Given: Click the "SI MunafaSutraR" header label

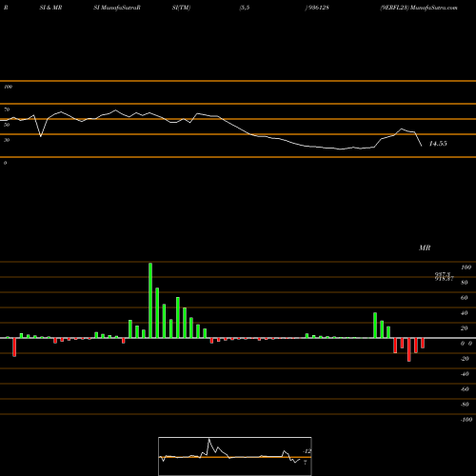Looking at the screenshot, I should (x=117, y=8).
